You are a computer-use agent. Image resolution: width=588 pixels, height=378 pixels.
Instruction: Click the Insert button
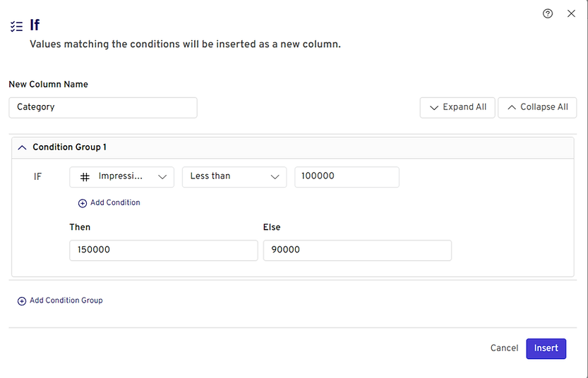coord(546,348)
